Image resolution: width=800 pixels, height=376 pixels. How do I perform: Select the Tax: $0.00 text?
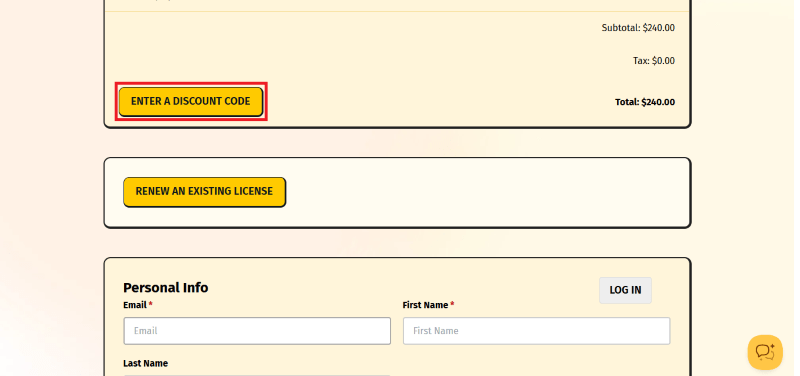coord(654,61)
